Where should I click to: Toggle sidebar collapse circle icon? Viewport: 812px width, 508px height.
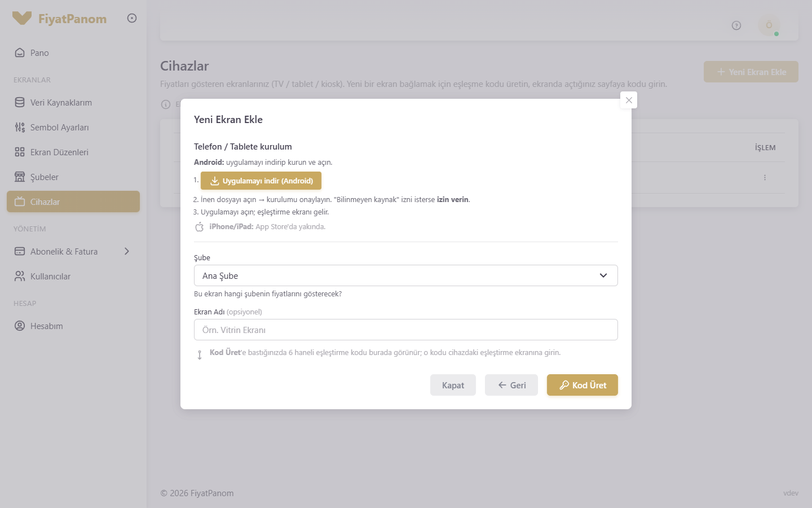132,18
